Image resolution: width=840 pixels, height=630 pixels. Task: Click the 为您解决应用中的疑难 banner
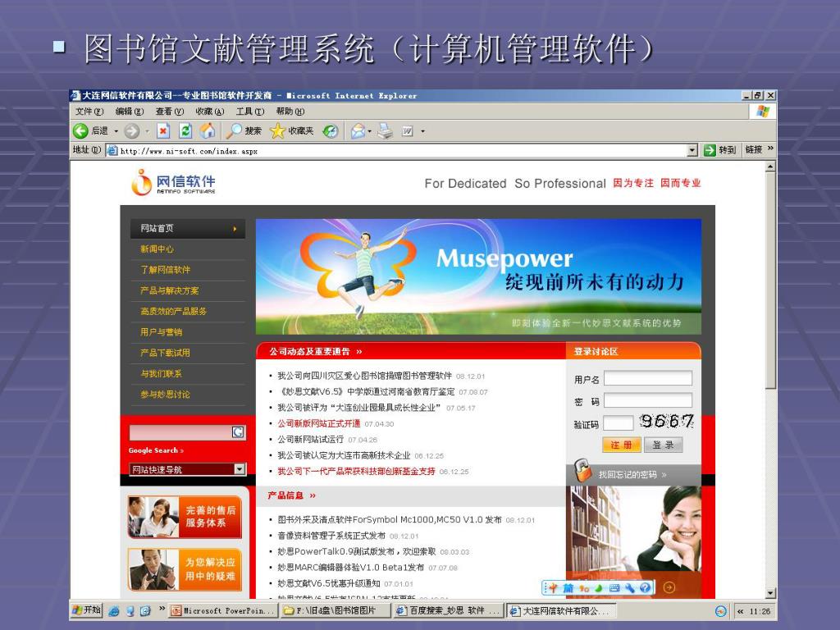point(185,569)
